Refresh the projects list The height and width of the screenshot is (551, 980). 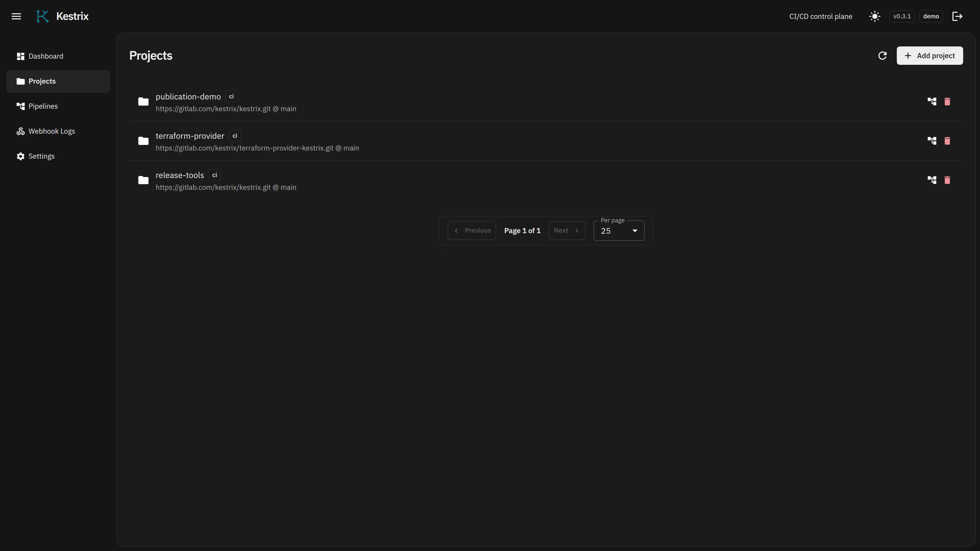coord(883,56)
